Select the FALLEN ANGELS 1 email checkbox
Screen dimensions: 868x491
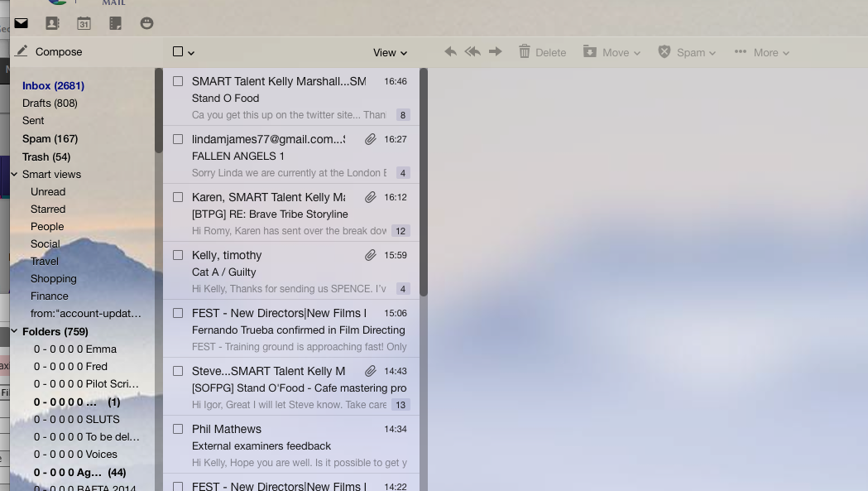click(x=178, y=139)
